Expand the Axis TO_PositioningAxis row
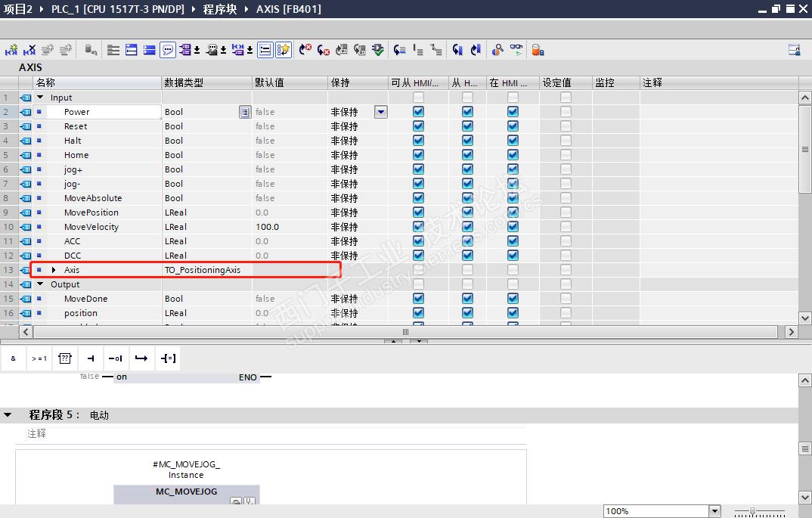 tap(54, 270)
